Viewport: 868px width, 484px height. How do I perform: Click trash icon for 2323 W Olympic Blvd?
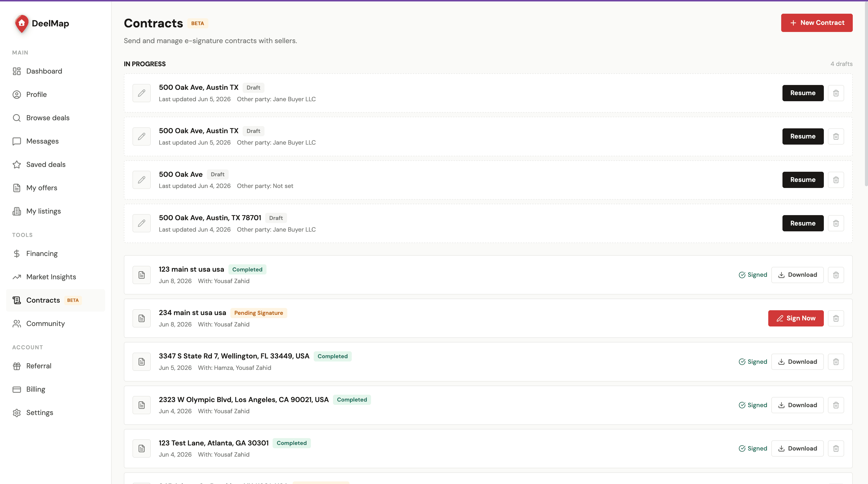pyautogui.click(x=836, y=405)
